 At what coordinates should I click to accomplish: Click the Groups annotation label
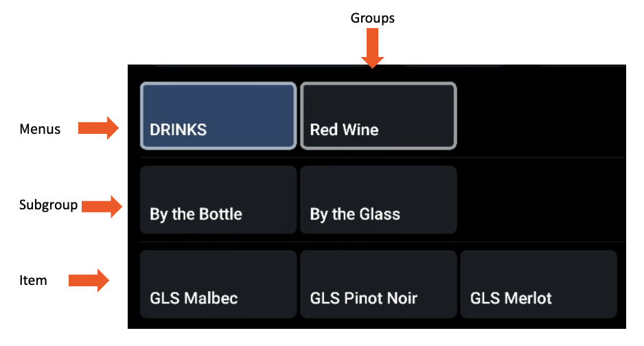click(373, 19)
